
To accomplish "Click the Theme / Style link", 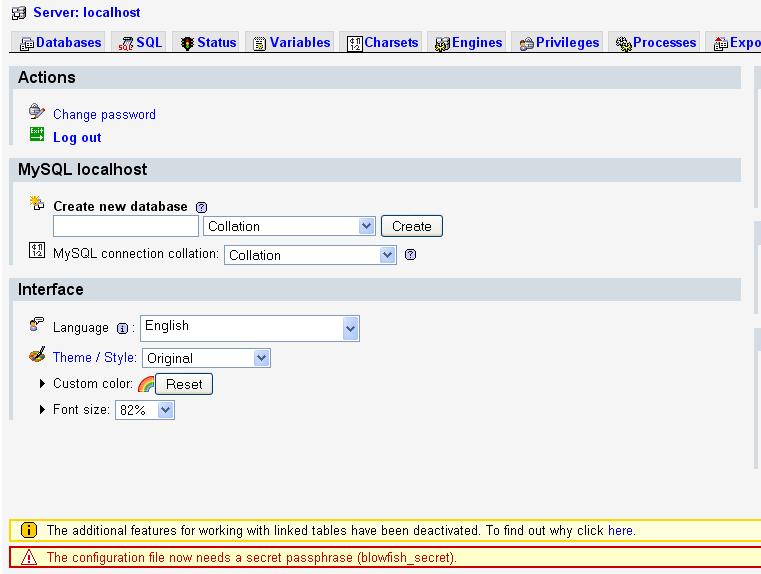I will 94,358.
